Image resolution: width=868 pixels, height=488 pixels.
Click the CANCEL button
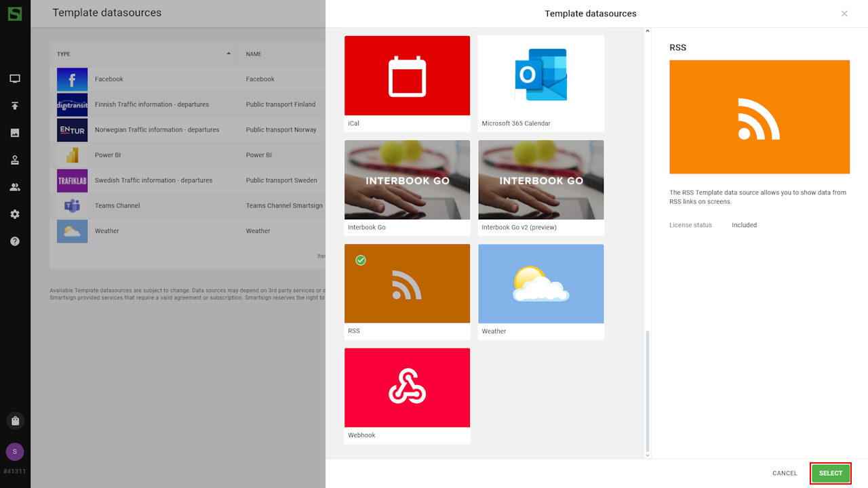pos(785,473)
